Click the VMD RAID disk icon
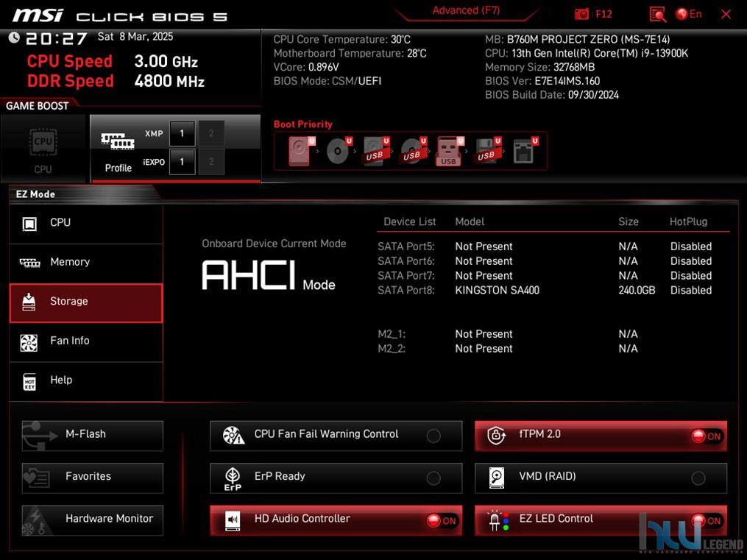 [497, 478]
